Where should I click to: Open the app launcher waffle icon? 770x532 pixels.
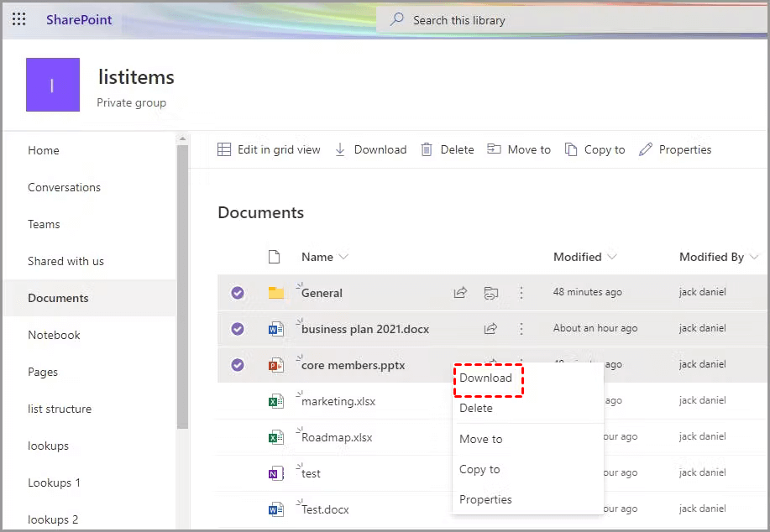[x=18, y=19]
